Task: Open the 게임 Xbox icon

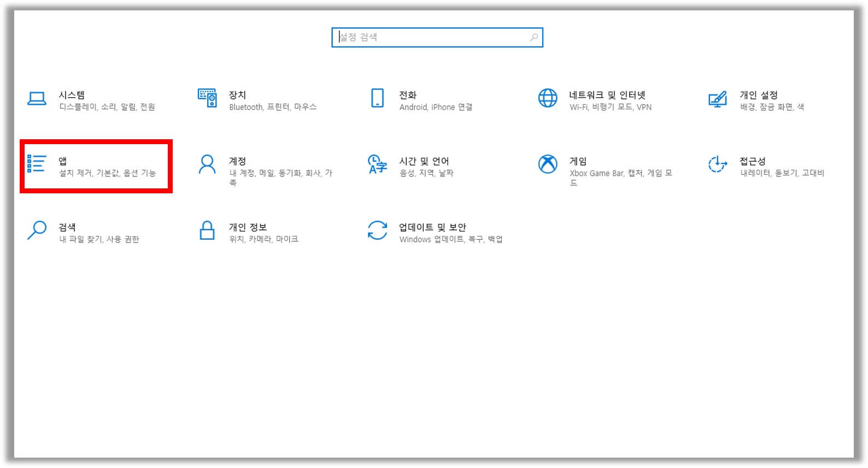Action: (548, 164)
